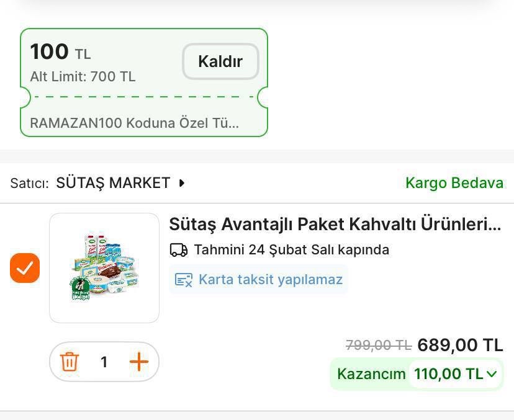Uncheck the orange product selection checkbox
This screenshot has width=514, height=420.
coord(25,268)
